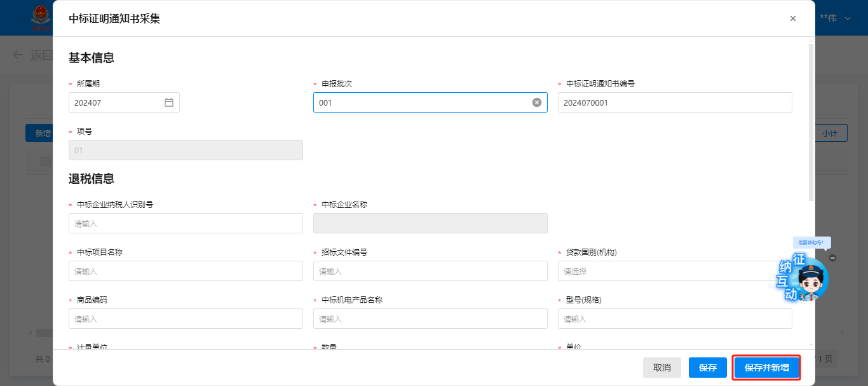Click the national emblem logo in the header
The height and width of the screenshot is (386, 868).
click(41, 17)
